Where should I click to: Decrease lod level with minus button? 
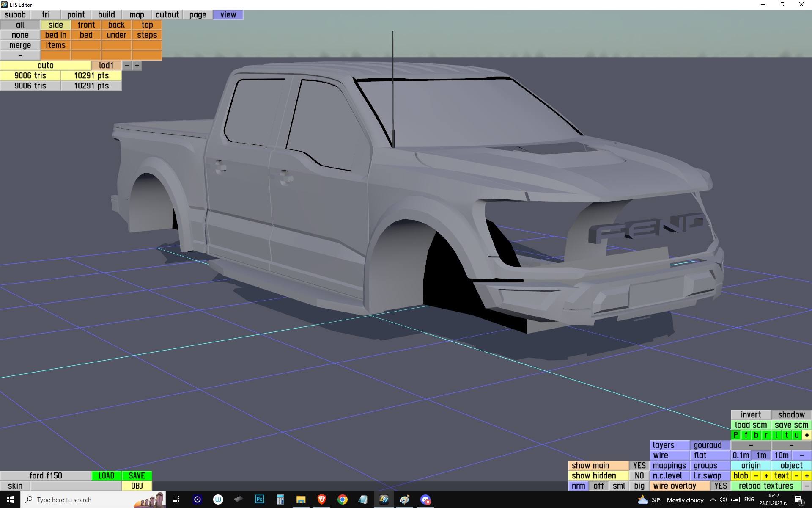[126, 66]
